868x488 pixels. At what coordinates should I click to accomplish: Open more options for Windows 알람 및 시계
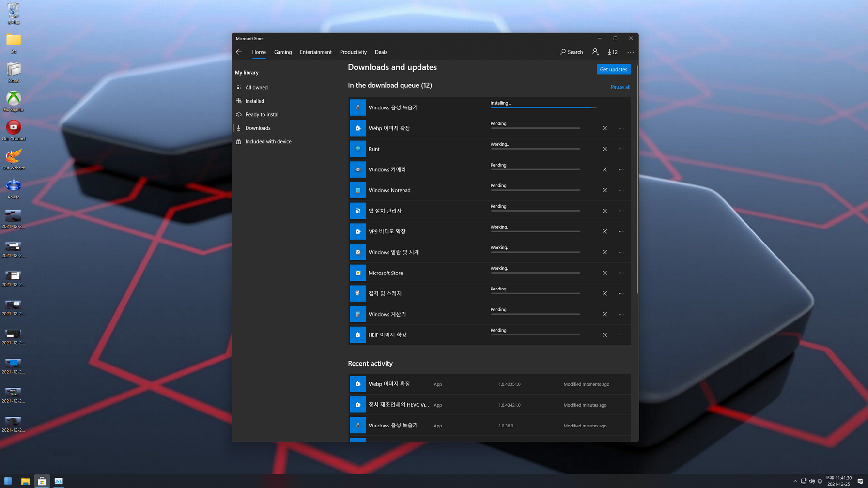pos(621,252)
